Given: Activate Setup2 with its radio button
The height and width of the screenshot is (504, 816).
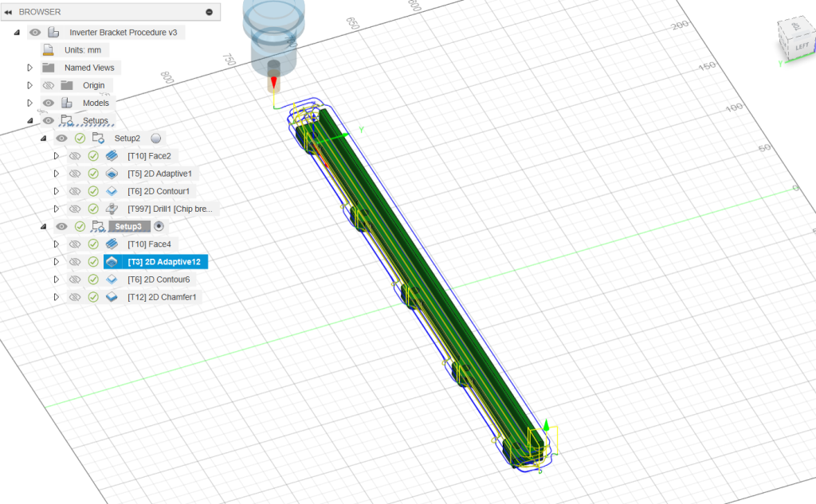Looking at the screenshot, I should click(x=156, y=139).
